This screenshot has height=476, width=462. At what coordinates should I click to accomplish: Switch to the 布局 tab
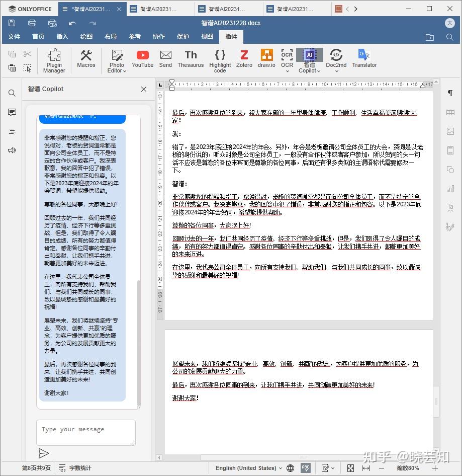coord(111,37)
